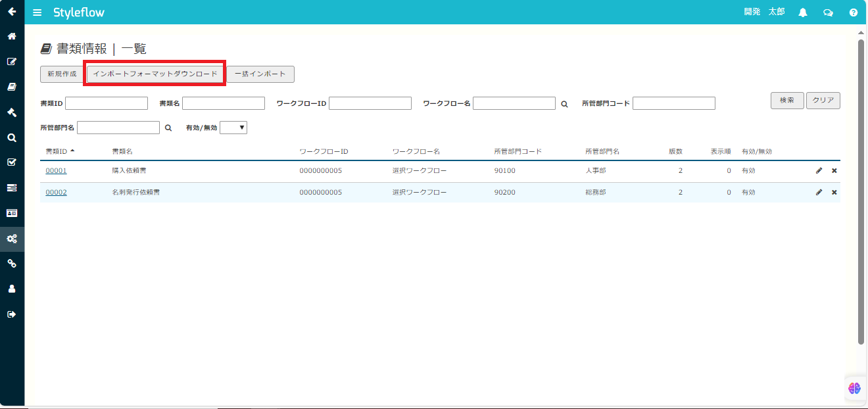Click 表示順 column header
Viewport: 868px width, 409px height.
pos(721,151)
